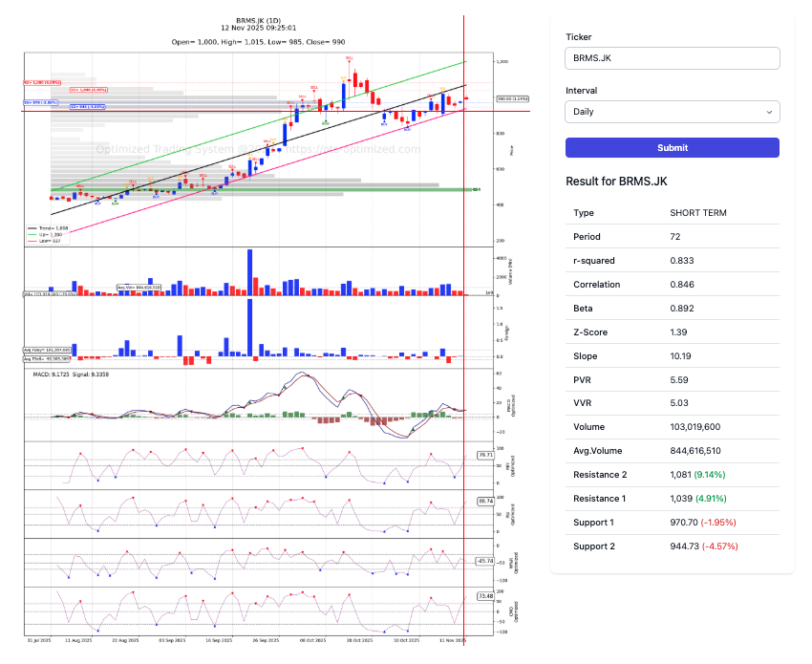
Task: Click the trend legend box on price chart
Action: (46, 235)
